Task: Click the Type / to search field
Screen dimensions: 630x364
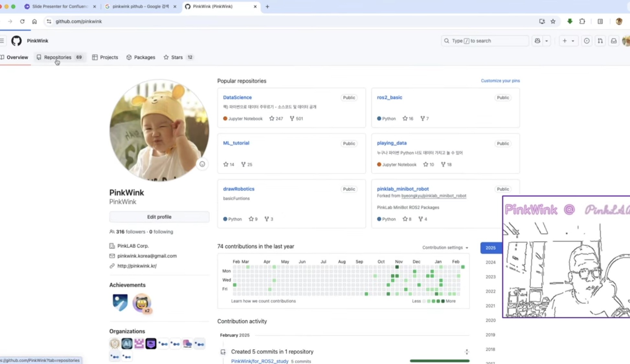Action: click(x=485, y=41)
